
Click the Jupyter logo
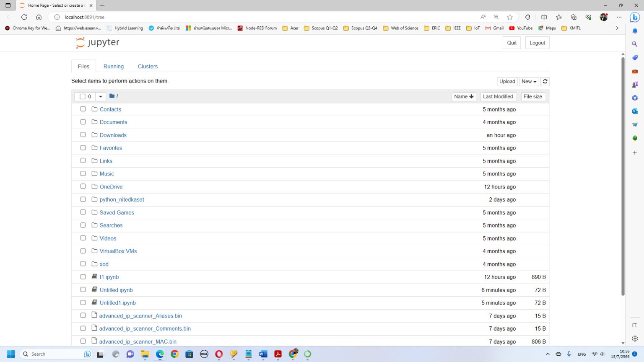tap(97, 42)
